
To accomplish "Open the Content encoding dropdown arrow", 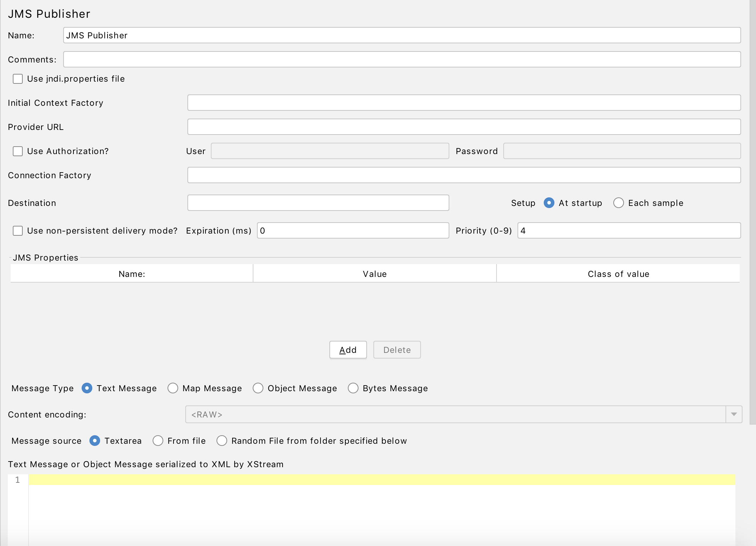I will tap(734, 415).
